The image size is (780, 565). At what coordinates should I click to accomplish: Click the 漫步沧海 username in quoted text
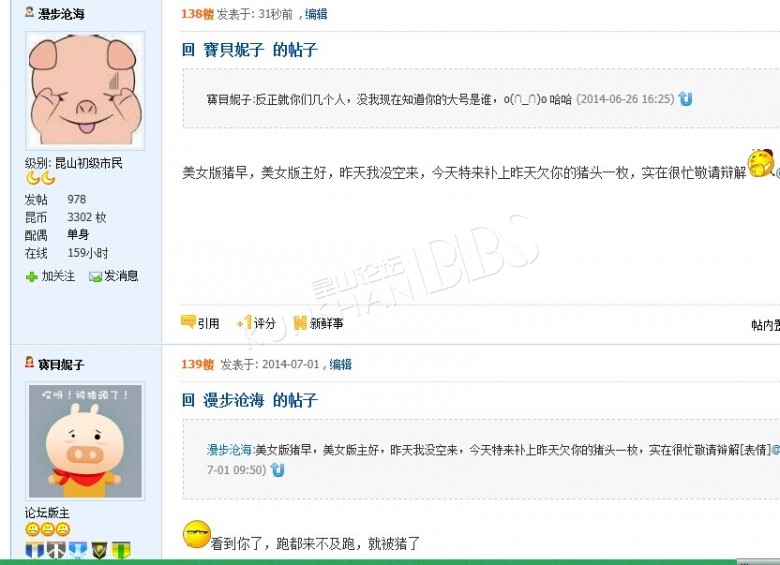[x=229, y=450]
